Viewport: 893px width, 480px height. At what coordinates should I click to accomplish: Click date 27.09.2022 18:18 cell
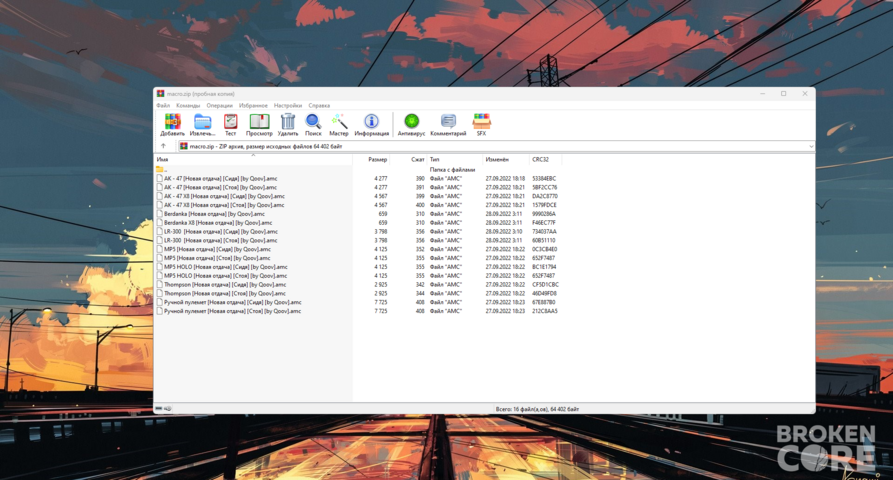[x=505, y=178]
